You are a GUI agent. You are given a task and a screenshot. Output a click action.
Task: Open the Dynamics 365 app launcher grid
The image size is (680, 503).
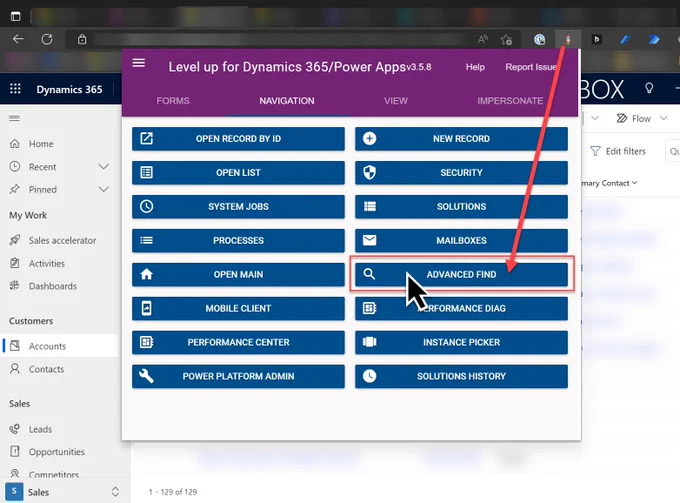(x=15, y=89)
